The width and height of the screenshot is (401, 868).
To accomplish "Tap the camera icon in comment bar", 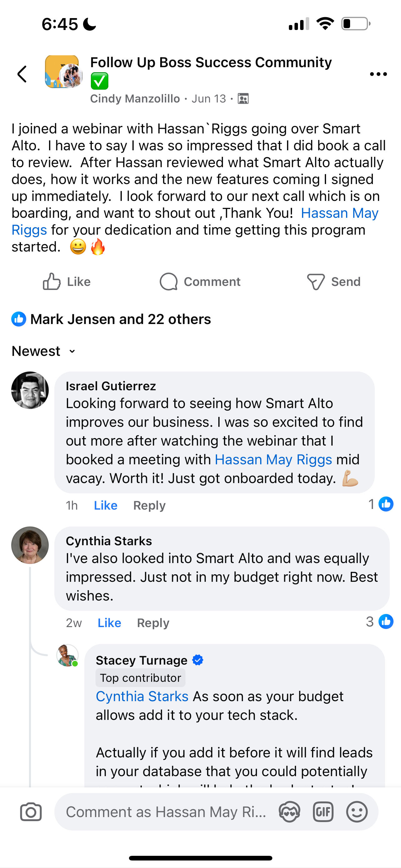I will pos(31,812).
